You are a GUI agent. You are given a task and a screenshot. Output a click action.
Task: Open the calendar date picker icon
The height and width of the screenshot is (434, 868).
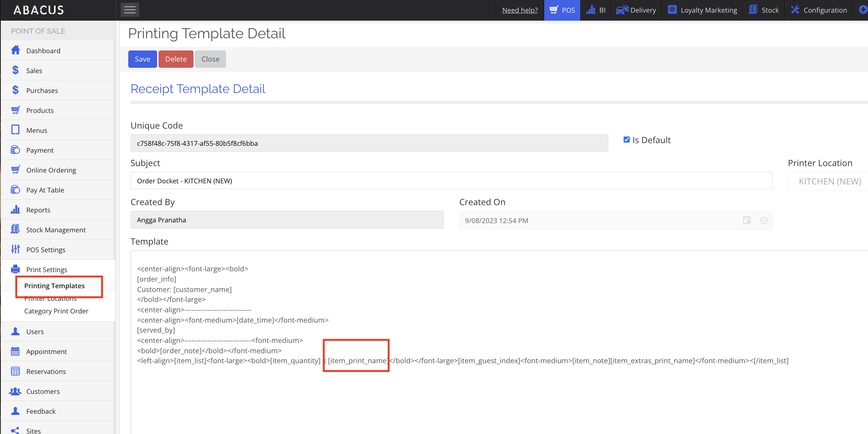coord(747,220)
